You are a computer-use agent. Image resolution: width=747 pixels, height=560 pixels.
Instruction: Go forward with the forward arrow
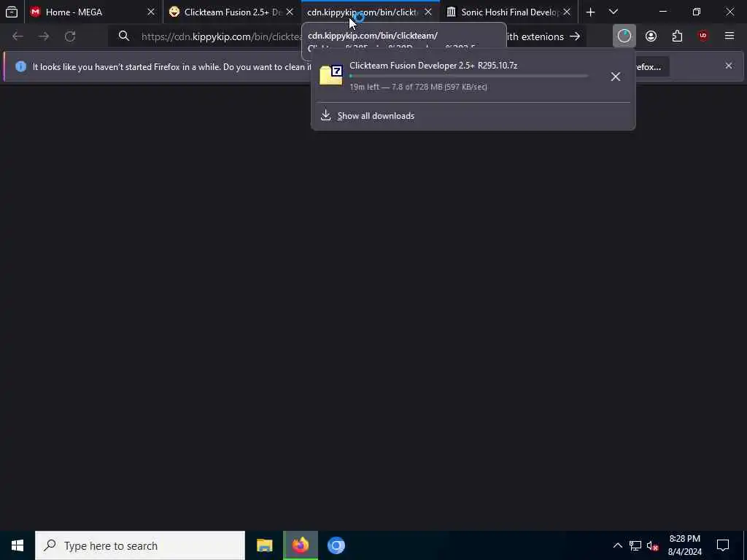point(44,36)
